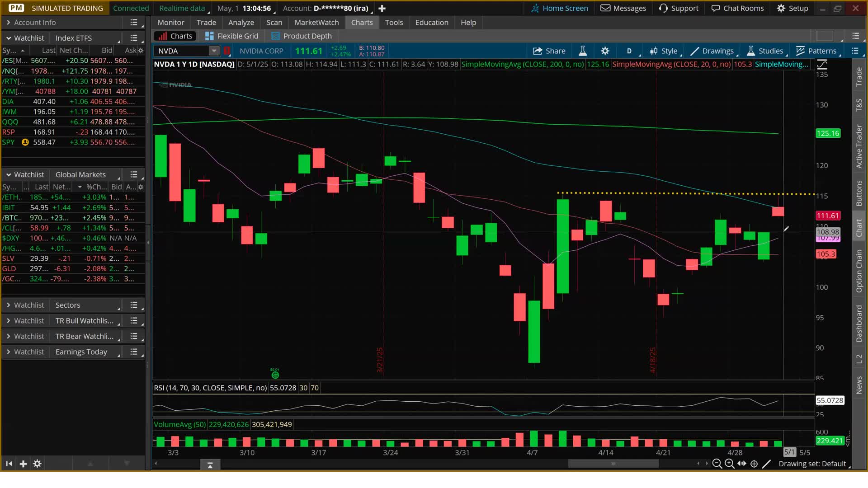Click the crosshair pan icon

coord(754,464)
